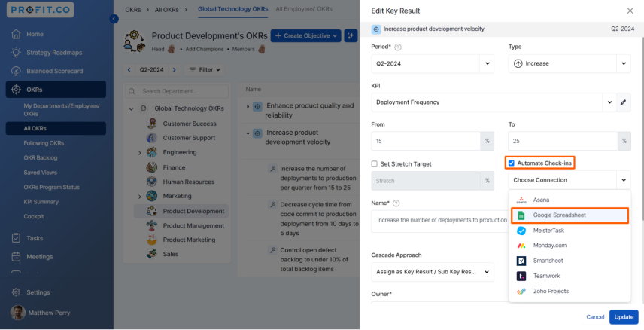644x330 pixels.
Task: Click the Sales department icon
Action: [152, 254]
